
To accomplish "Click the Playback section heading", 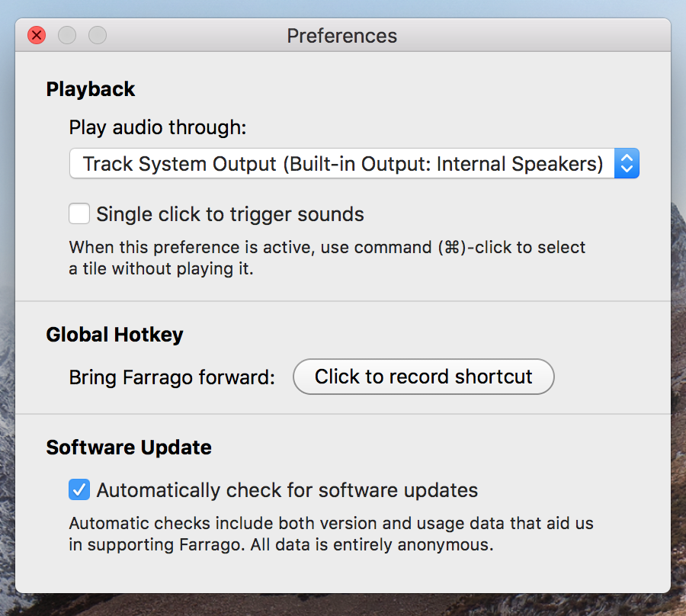I will point(91,90).
